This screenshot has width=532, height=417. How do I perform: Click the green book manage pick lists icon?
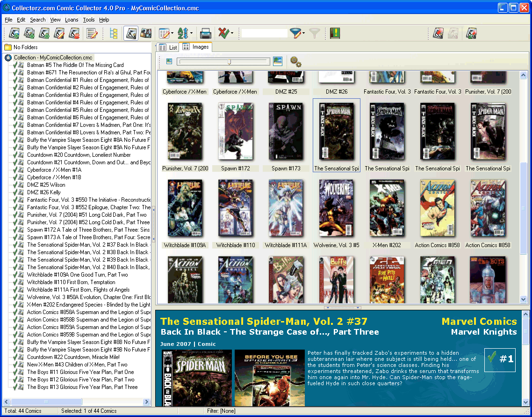point(335,33)
